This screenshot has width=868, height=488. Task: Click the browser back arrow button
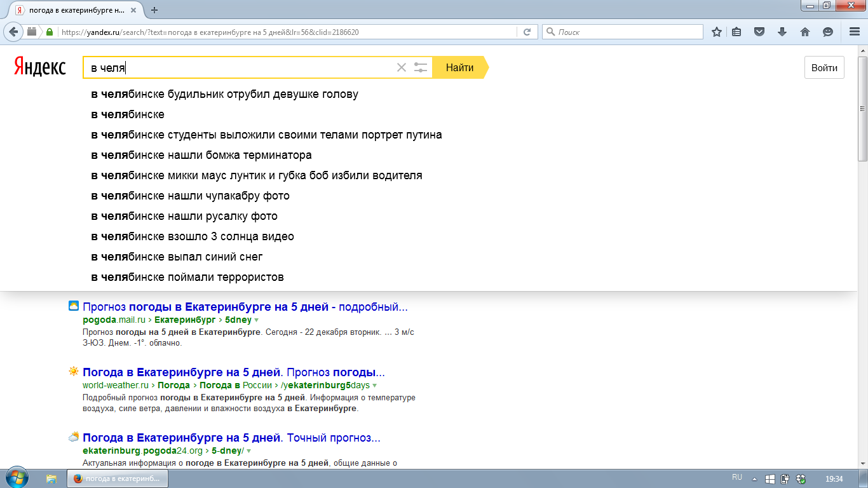[x=13, y=32]
